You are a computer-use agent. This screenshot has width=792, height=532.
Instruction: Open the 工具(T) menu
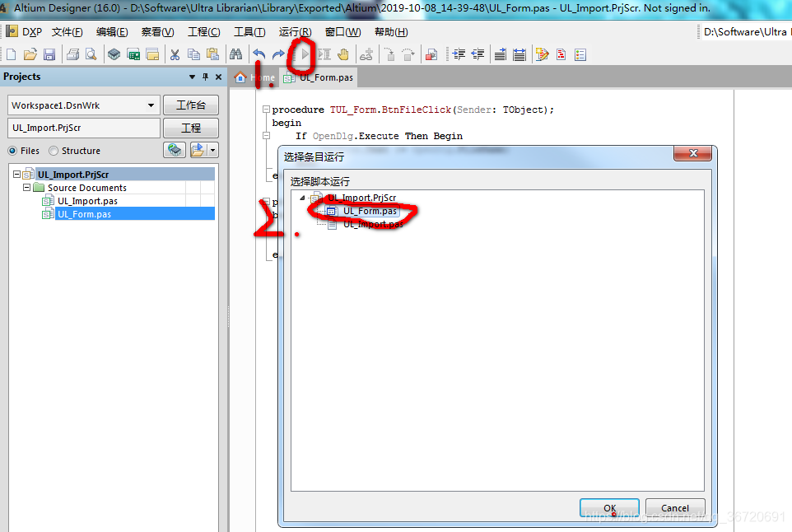(x=249, y=32)
